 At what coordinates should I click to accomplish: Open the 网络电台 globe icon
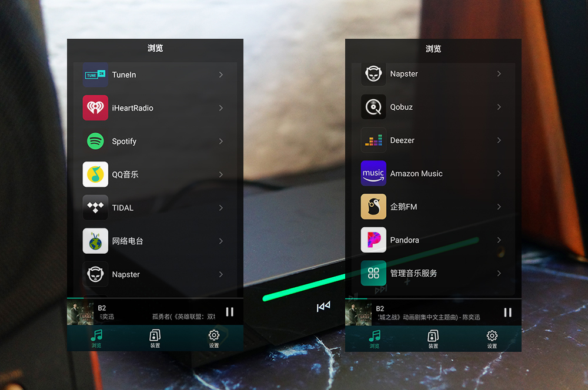coord(95,241)
